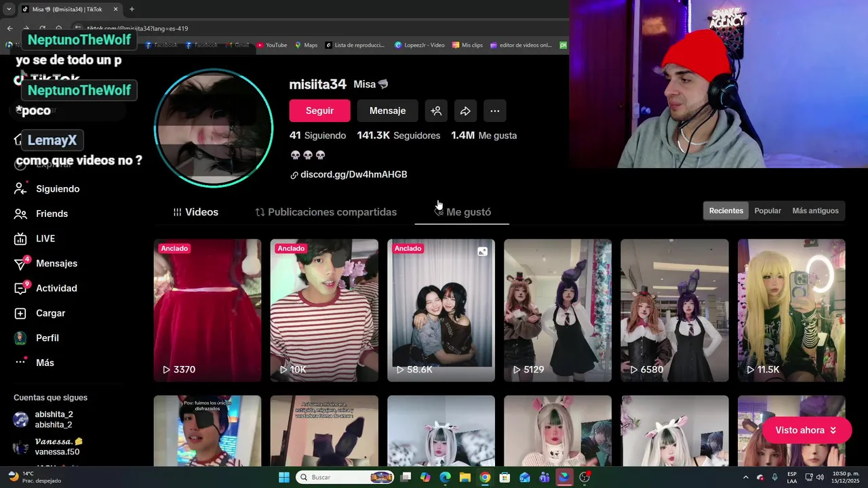Click the share arrow icon on the profile
Viewport: 868px width, 488px height.
[465, 110]
